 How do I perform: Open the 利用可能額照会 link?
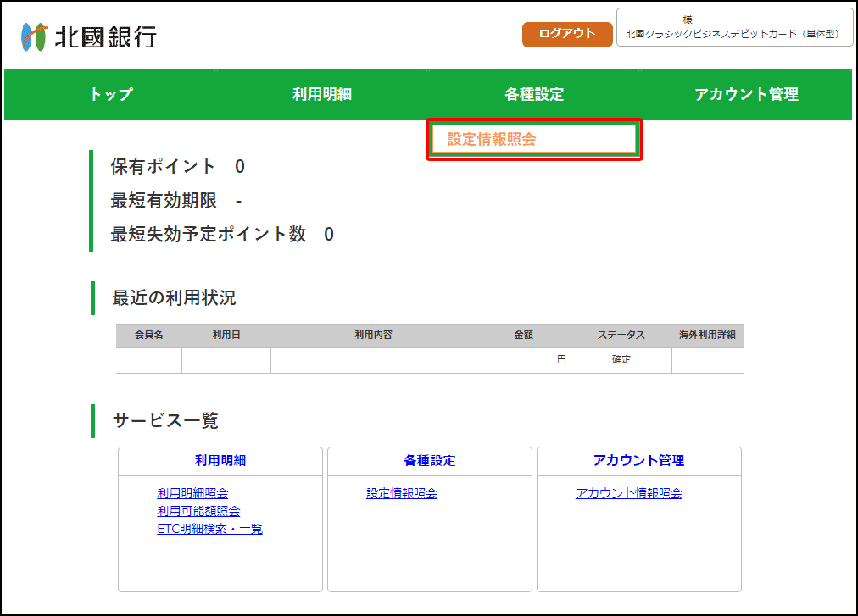click(x=198, y=511)
